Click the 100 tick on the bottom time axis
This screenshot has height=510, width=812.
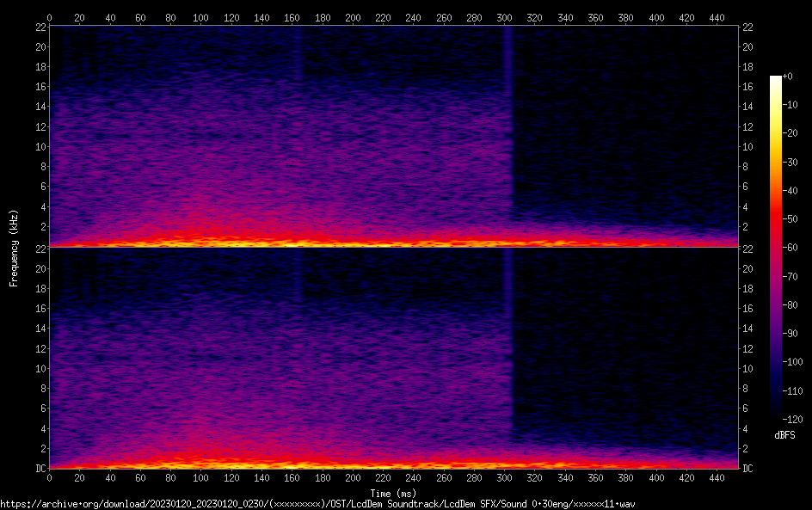pos(200,478)
